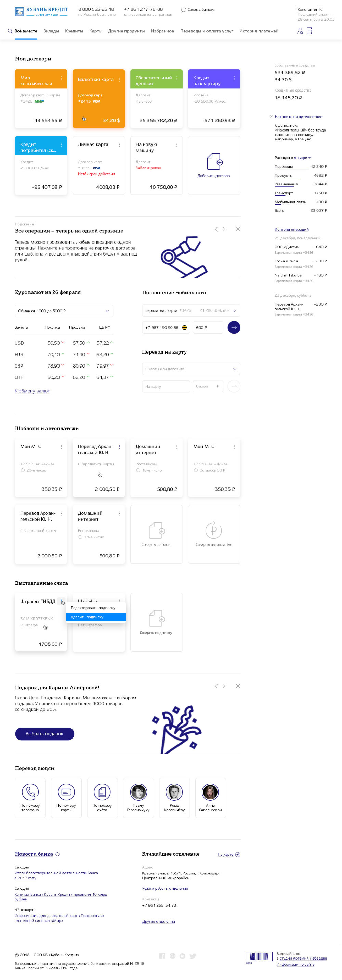Click the add contract document icon
The image size is (342, 980).
(214, 161)
